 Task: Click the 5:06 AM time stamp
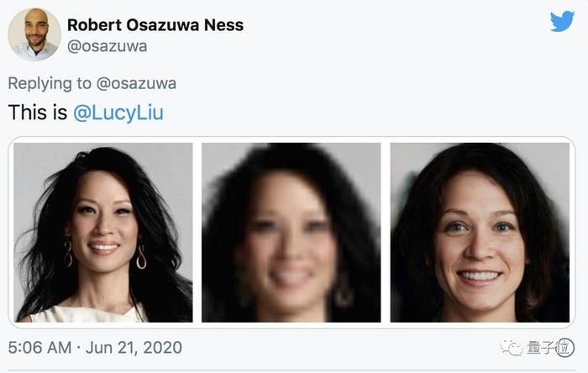pos(39,348)
